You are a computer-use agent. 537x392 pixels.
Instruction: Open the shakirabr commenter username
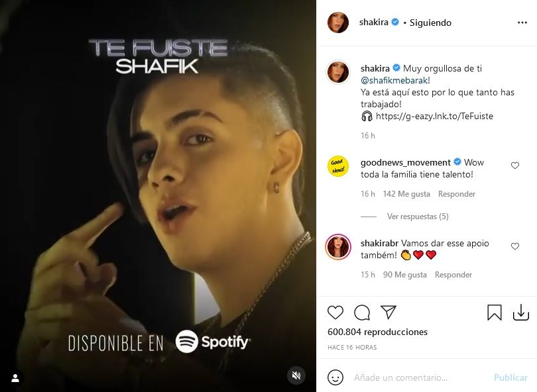coord(379,243)
